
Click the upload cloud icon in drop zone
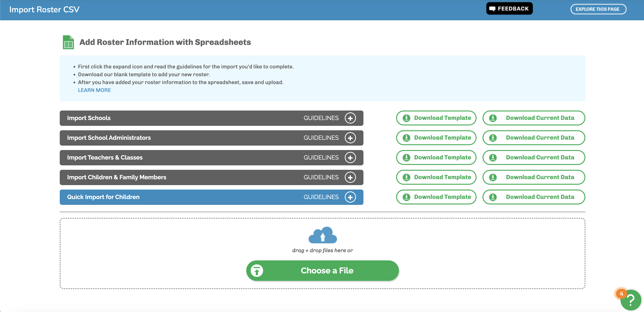click(x=323, y=235)
